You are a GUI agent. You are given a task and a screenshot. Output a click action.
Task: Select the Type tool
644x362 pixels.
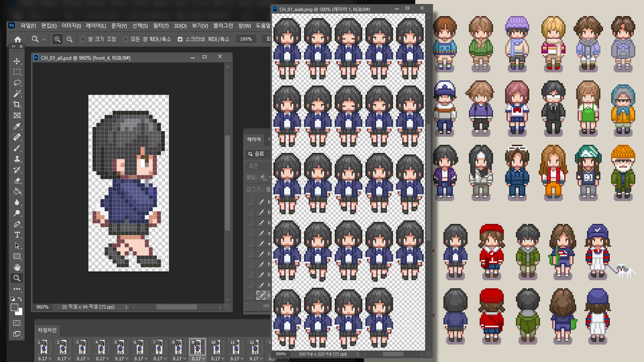coord(17,235)
